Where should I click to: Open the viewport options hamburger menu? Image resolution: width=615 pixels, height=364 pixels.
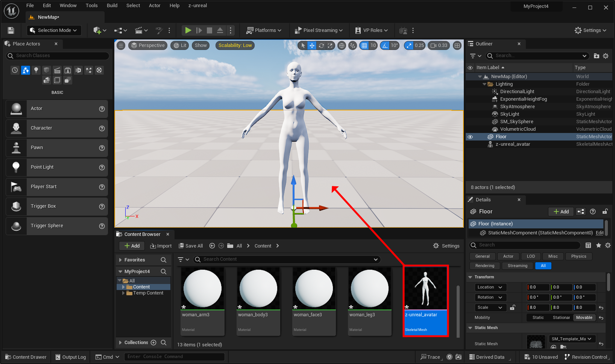[x=121, y=45]
